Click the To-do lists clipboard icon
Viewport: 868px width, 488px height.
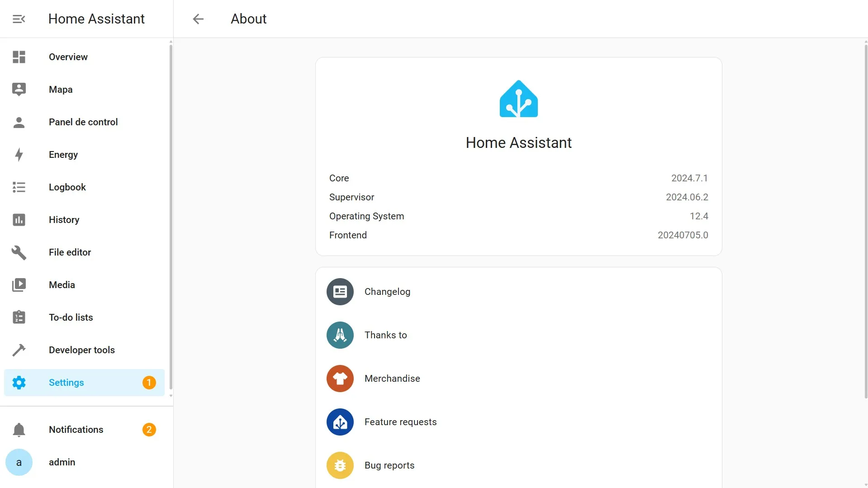pyautogui.click(x=19, y=317)
